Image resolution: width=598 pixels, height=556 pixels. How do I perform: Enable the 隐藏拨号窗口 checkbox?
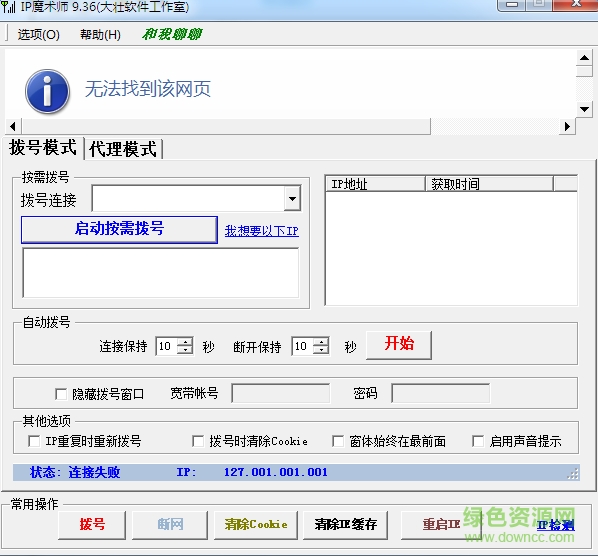pos(61,394)
